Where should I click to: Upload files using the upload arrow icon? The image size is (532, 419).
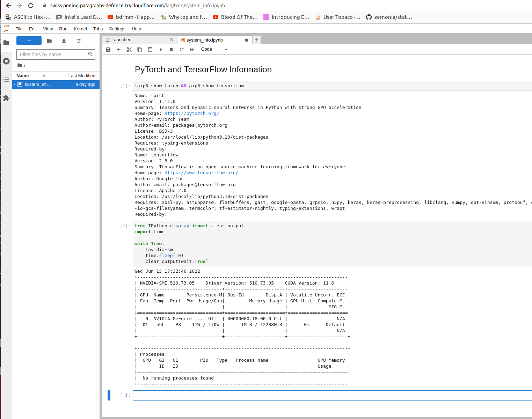(x=64, y=41)
